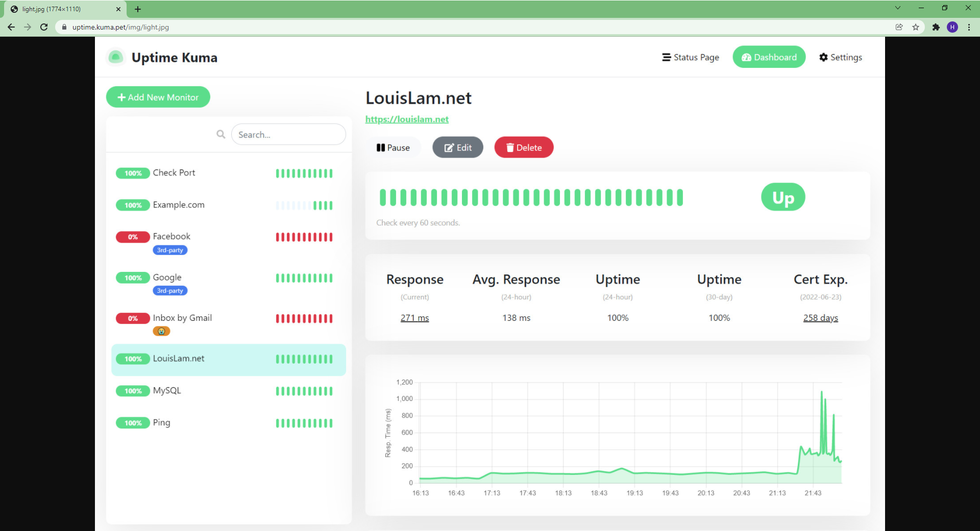This screenshot has height=531, width=980.
Task: Open the Chrome three-dot menu
Action: point(969,27)
